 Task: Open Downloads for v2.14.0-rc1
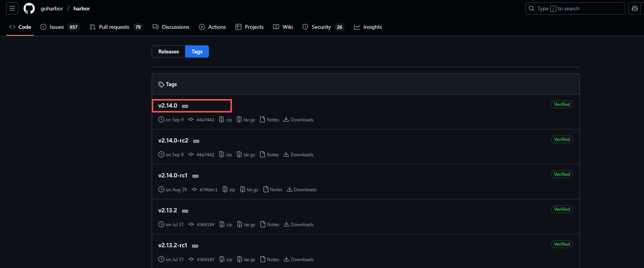[x=302, y=190]
